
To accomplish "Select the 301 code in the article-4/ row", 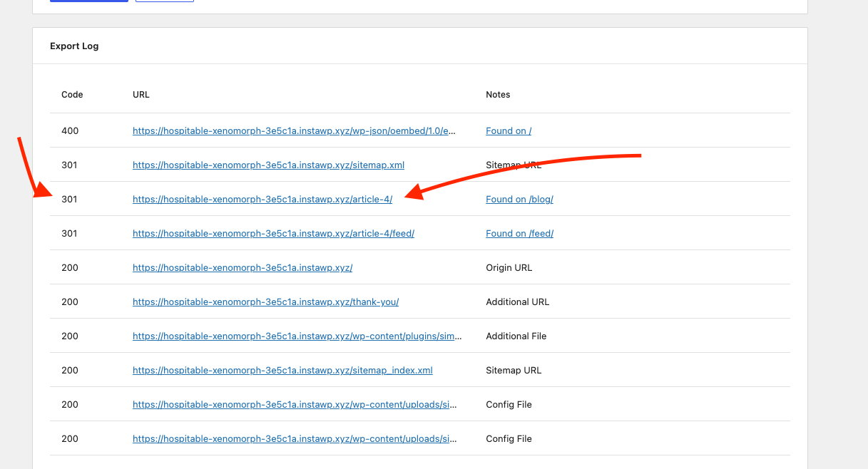I will pos(69,199).
